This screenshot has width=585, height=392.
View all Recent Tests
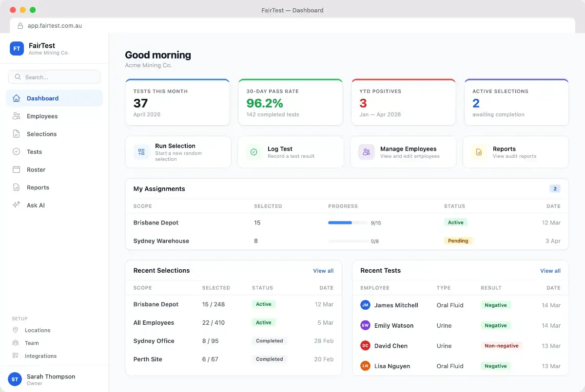tap(550, 271)
